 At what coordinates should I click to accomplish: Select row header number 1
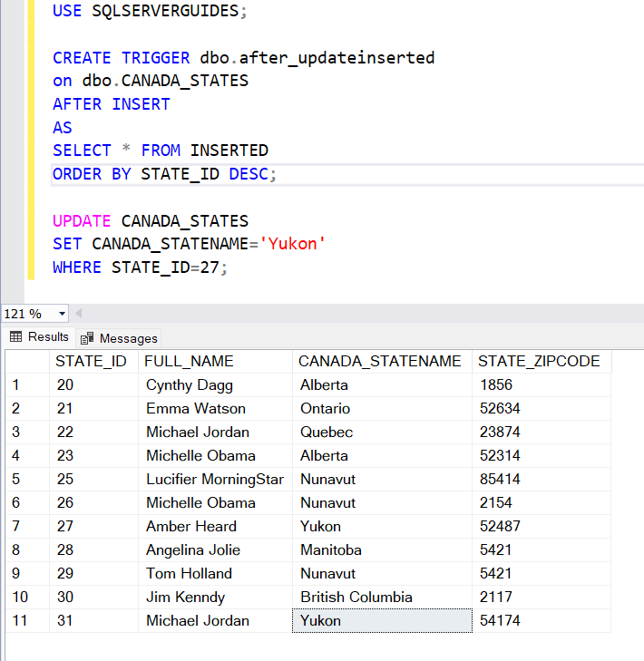[27, 384]
